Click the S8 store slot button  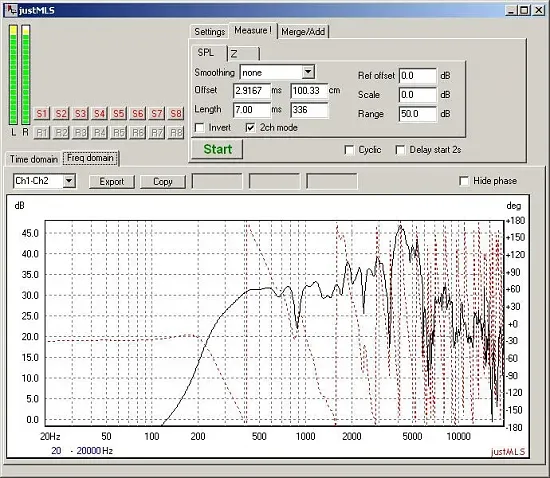pyautogui.click(x=176, y=114)
